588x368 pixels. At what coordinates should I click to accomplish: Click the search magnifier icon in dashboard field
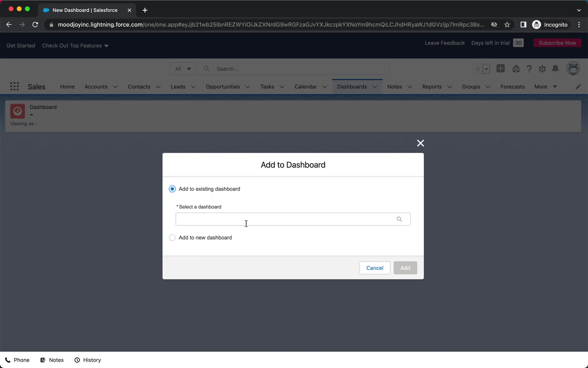pos(399,219)
